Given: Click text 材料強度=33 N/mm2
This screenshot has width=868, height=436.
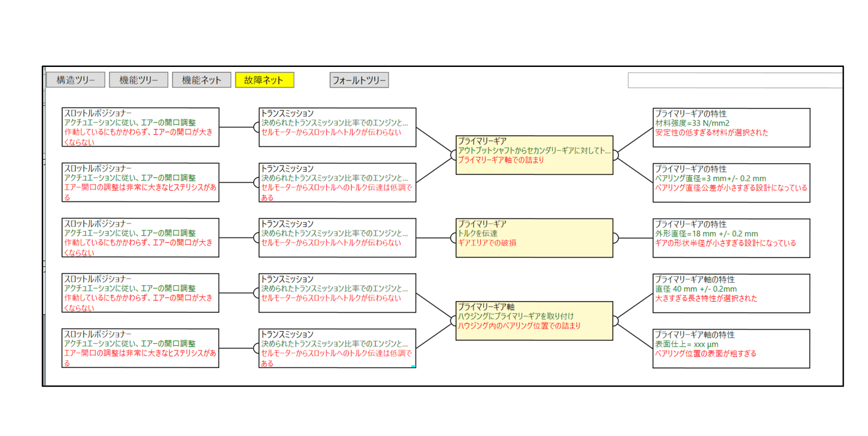Looking at the screenshot, I should click(x=692, y=123).
